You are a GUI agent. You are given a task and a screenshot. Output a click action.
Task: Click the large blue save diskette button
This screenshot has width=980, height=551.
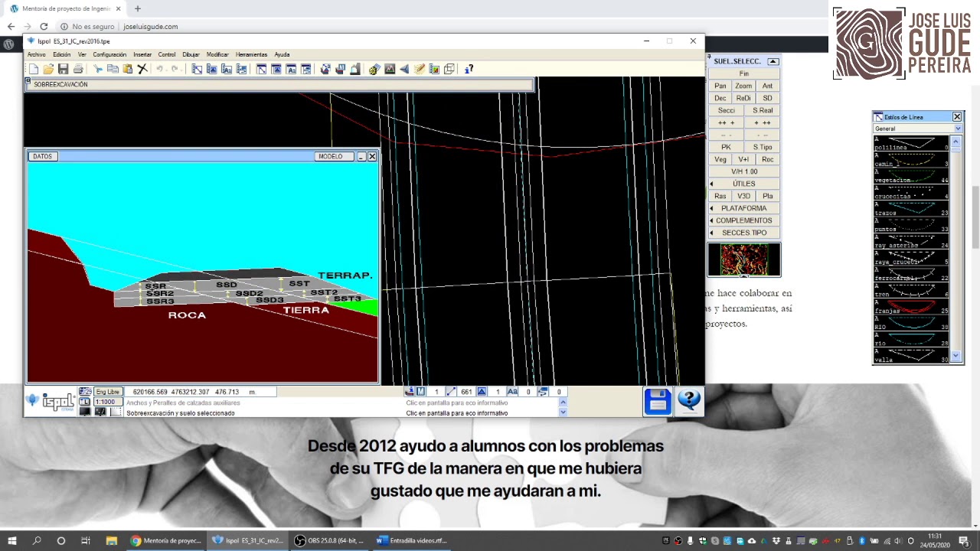pos(658,401)
